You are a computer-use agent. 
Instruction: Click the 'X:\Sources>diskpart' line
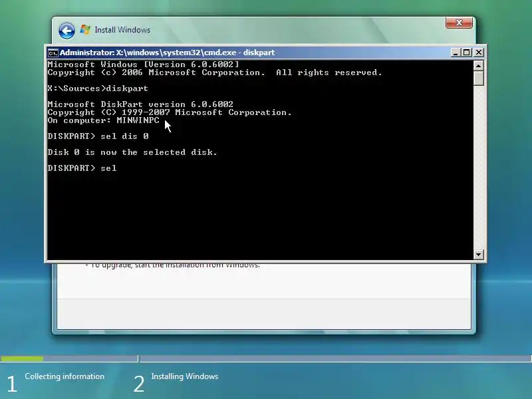[98, 88]
